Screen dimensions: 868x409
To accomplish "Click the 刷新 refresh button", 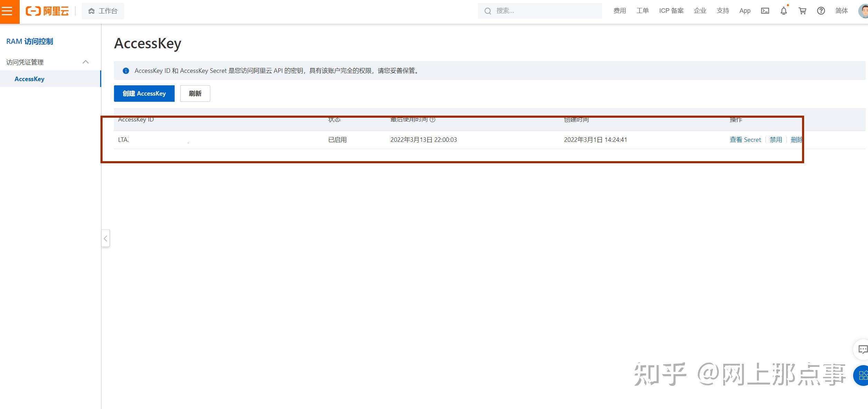I will click(195, 94).
